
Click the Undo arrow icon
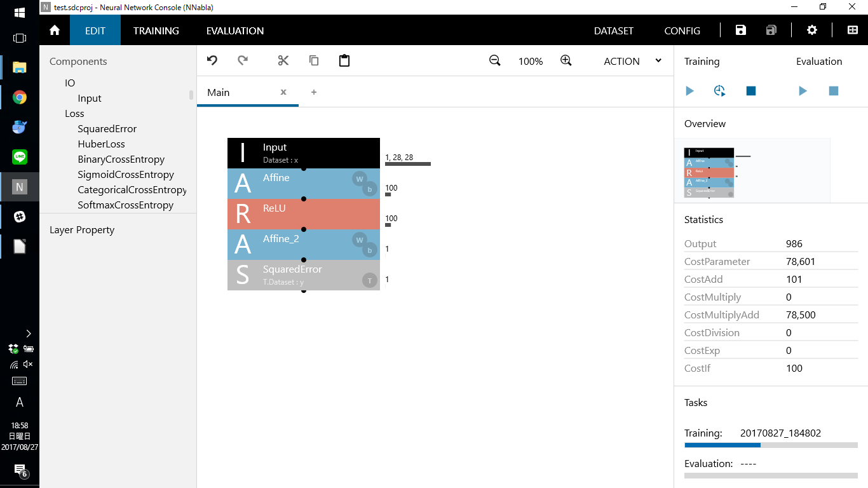click(212, 61)
